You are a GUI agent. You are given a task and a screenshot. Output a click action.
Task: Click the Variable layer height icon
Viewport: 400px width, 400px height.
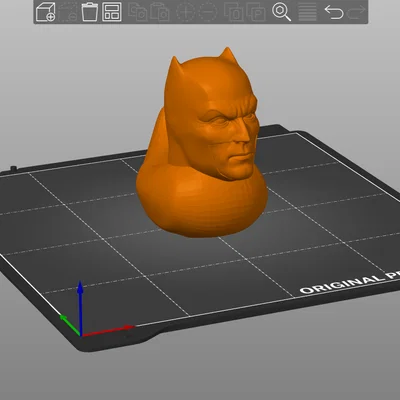click(x=307, y=12)
